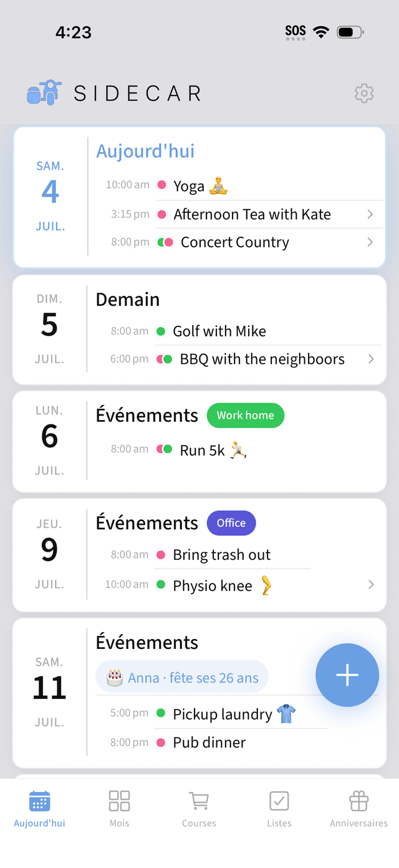Switch to the Mois grid tab
The height and width of the screenshot is (868, 399).
[119, 809]
